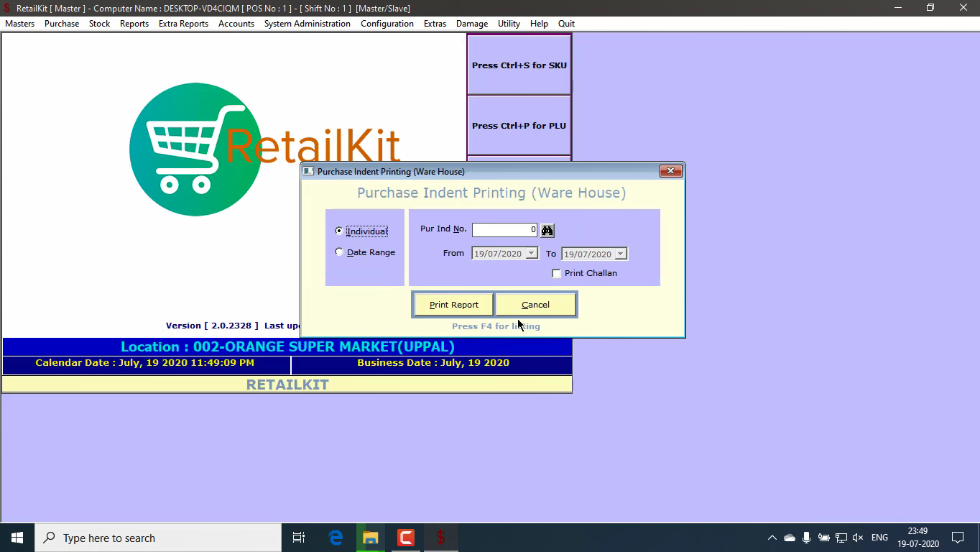
Task: Open the To date dropdown
Action: 621,254
